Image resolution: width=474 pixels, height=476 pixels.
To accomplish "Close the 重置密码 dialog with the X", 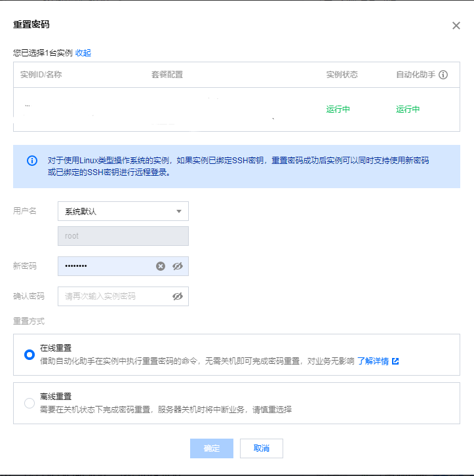I will pos(456,26).
